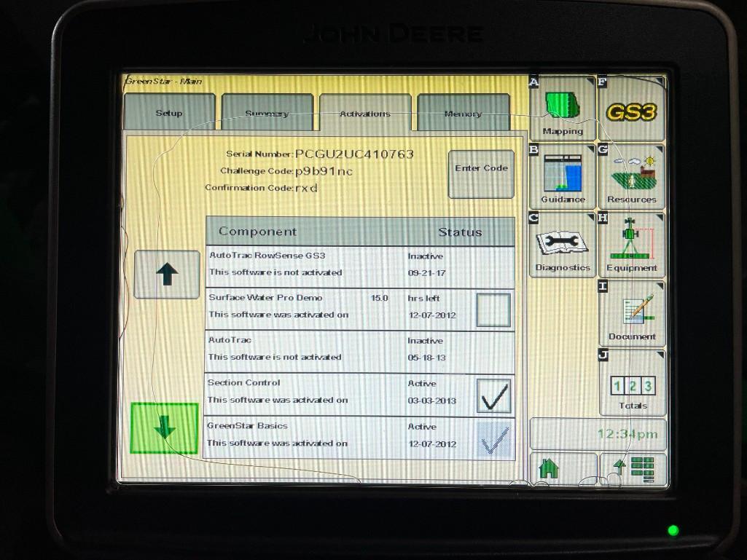Click the Enter Code button
The height and width of the screenshot is (560, 747).
pyautogui.click(x=481, y=174)
